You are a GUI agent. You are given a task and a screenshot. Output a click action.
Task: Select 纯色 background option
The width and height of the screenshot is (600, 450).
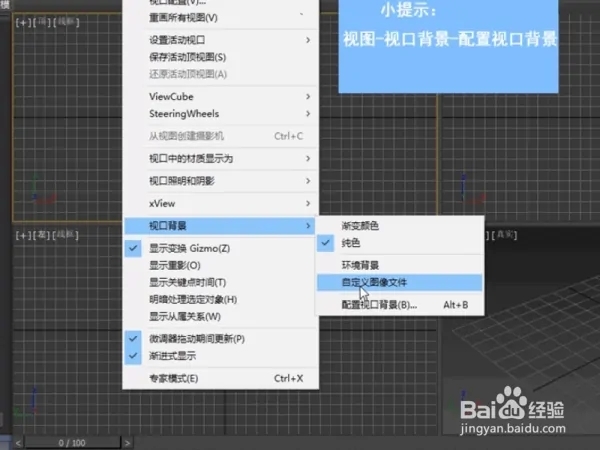[x=399, y=243]
